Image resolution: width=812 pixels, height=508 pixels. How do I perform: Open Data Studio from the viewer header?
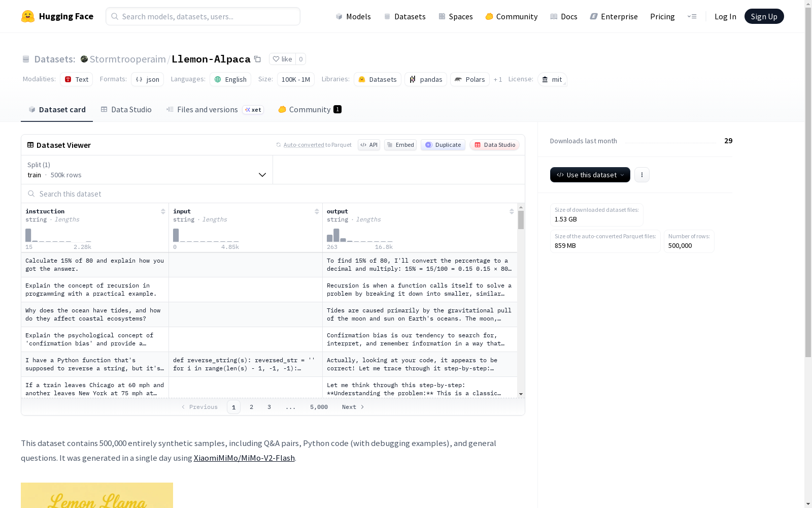pyautogui.click(x=495, y=145)
